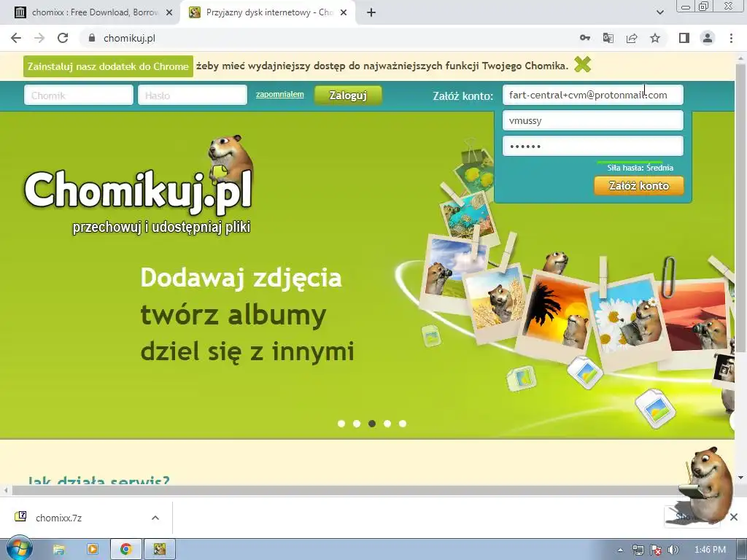Bookmark this page with the star
The width and height of the screenshot is (747, 560).
(655, 38)
